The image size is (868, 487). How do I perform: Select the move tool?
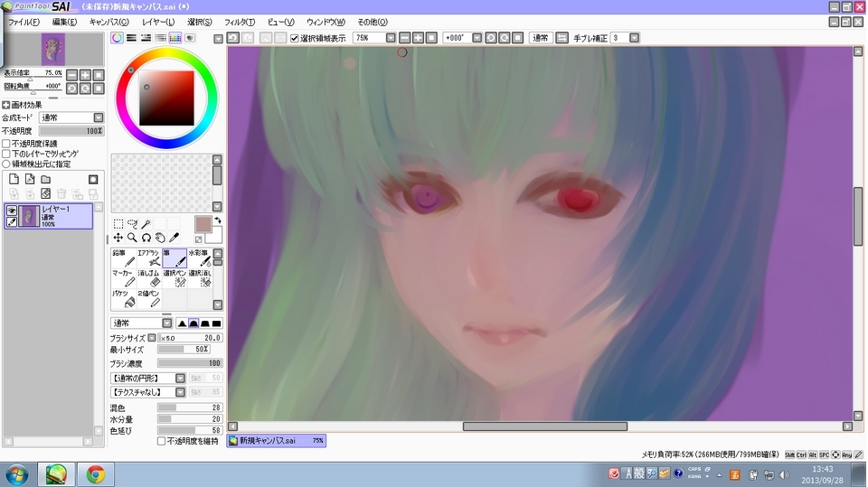pyautogui.click(x=118, y=238)
